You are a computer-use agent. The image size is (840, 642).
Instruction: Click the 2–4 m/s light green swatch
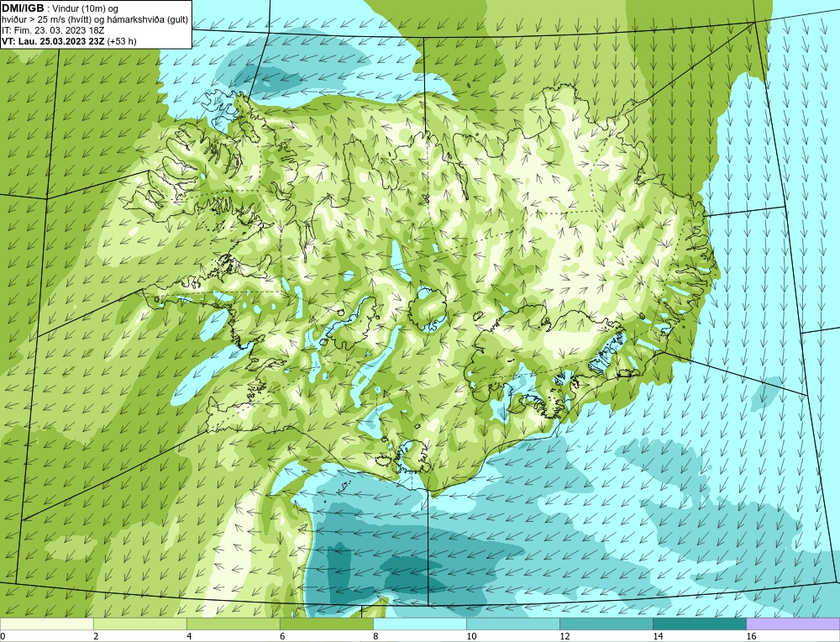(x=139, y=624)
